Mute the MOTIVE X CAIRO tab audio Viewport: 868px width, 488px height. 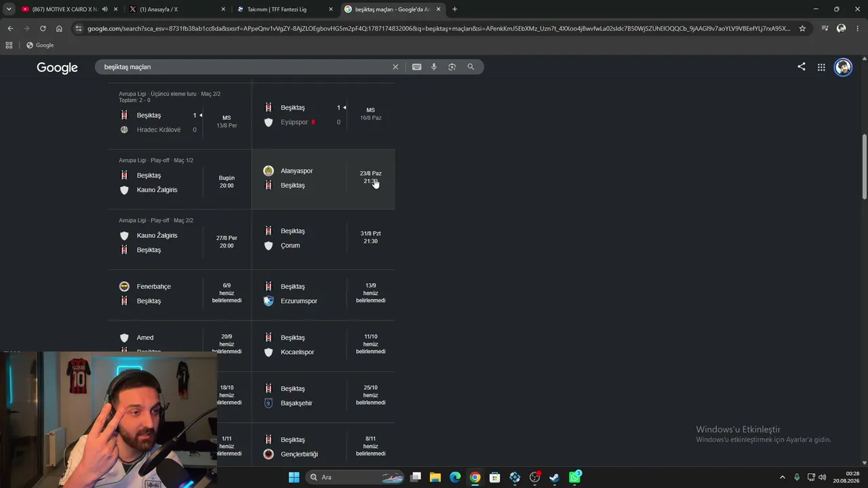point(104,9)
